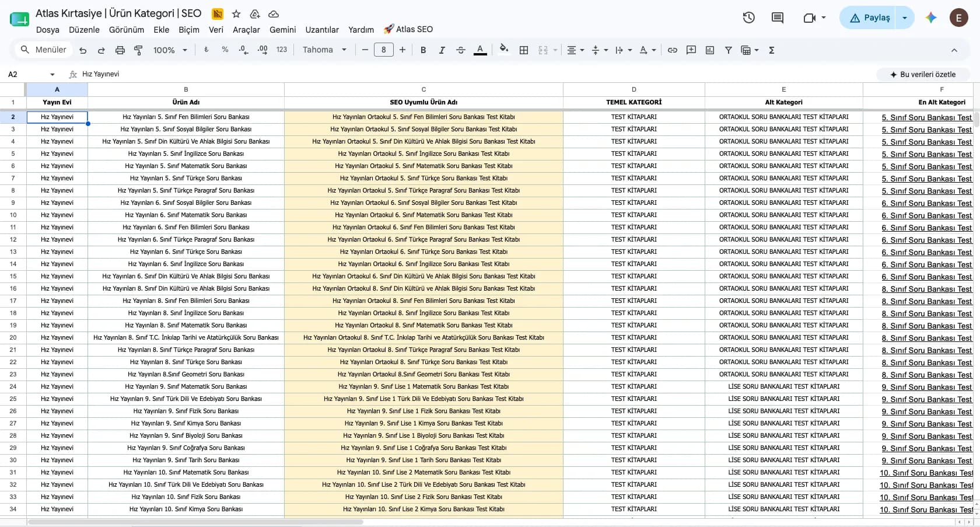Collapse the toolbar with chevron
The height and width of the screenshot is (527, 980).
[954, 50]
